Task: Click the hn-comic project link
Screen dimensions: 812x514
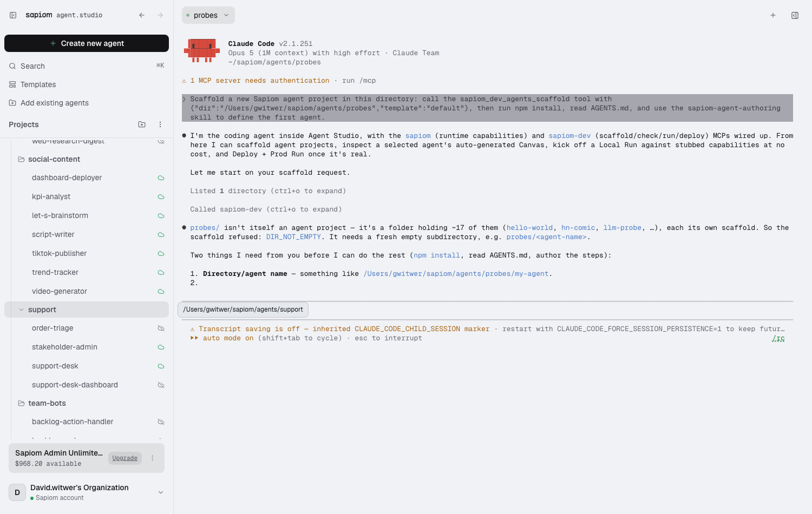Action: click(x=578, y=228)
